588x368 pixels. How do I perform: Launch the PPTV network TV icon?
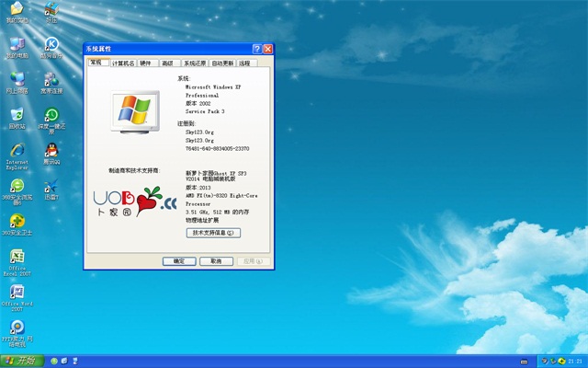(17, 328)
